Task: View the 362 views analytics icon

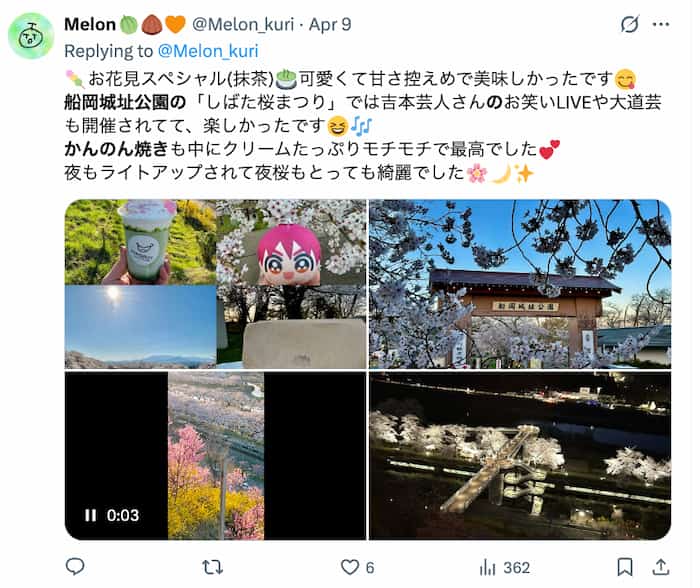Action: coord(488,567)
